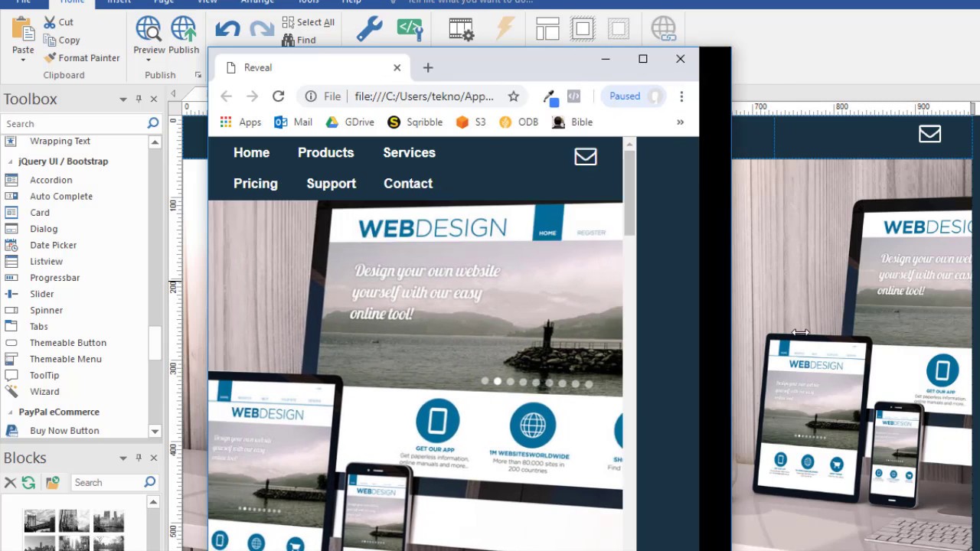Show hidden bookmarks with the chevron button

pos(680,122)
